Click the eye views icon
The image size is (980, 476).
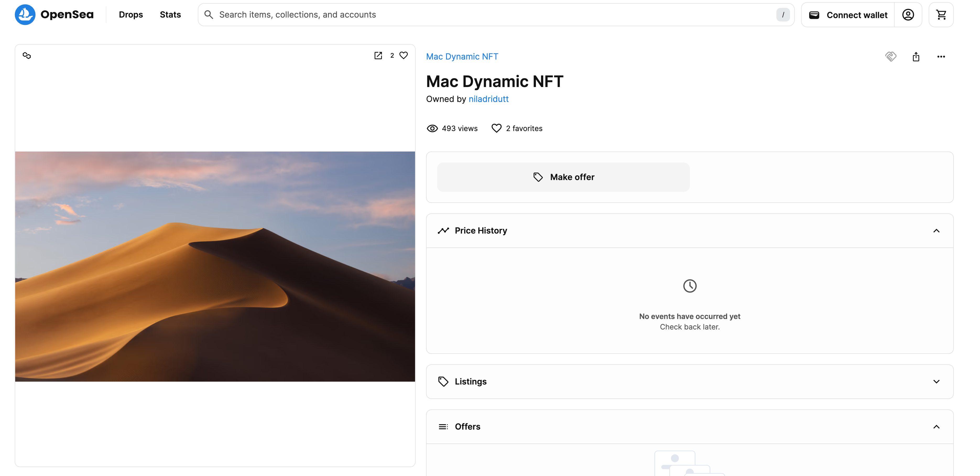point(432,129)
